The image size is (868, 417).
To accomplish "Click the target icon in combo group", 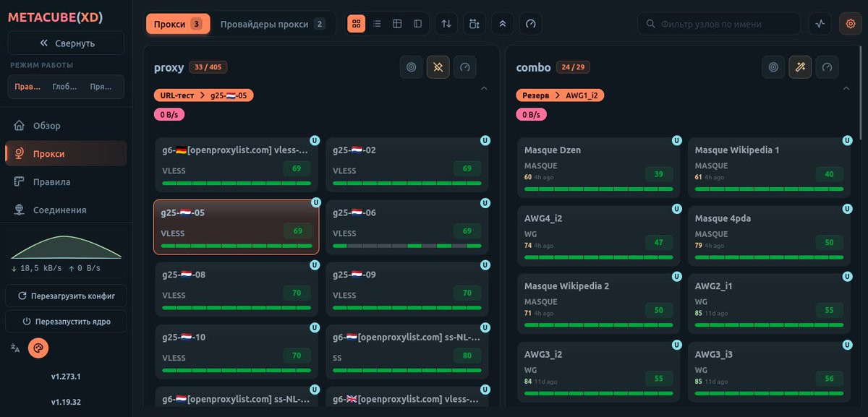I will click(x=773, y=67).
